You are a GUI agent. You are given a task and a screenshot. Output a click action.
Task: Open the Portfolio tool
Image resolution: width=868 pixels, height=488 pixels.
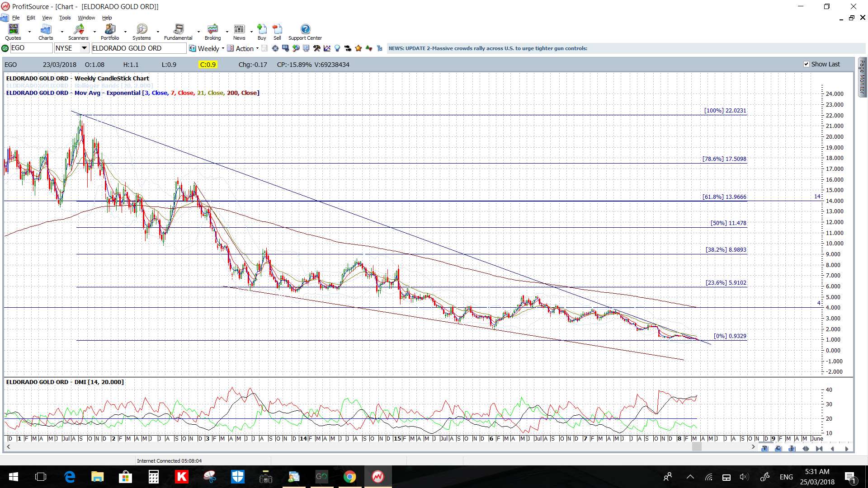click(x=110, y=32)
